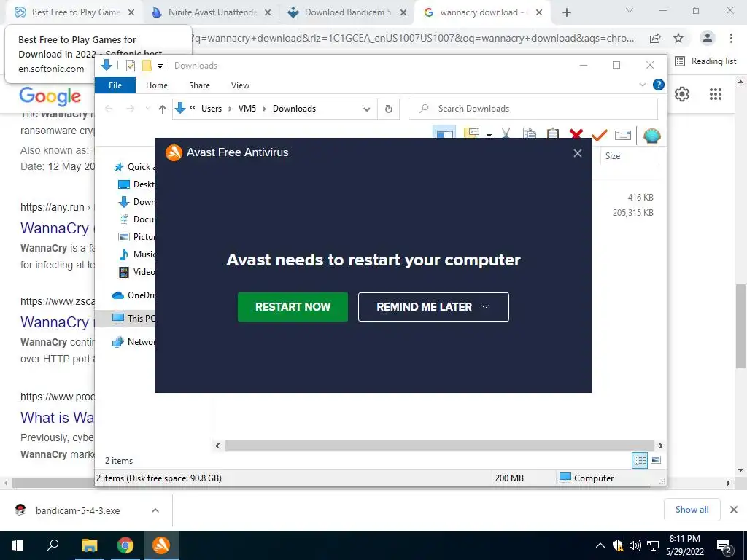Select Downloads in navigation pane
The image size is (747, 560).
tap(136, 202)
